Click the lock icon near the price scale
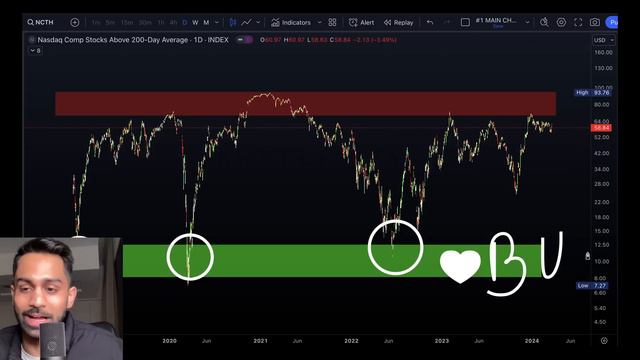Screen dimensions: 640x360 [x=587, y=256]
